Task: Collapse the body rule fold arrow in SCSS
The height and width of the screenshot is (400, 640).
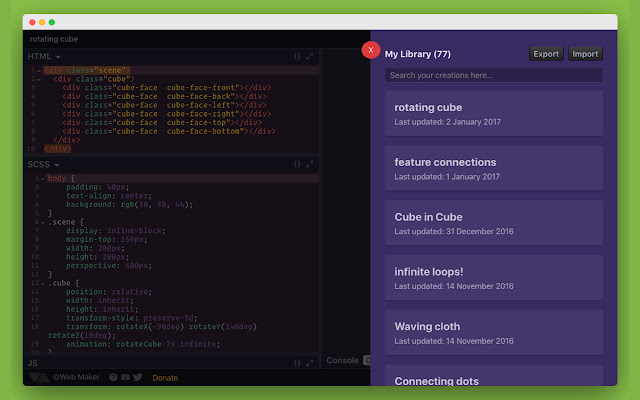Action: click(x=43, y=178)
